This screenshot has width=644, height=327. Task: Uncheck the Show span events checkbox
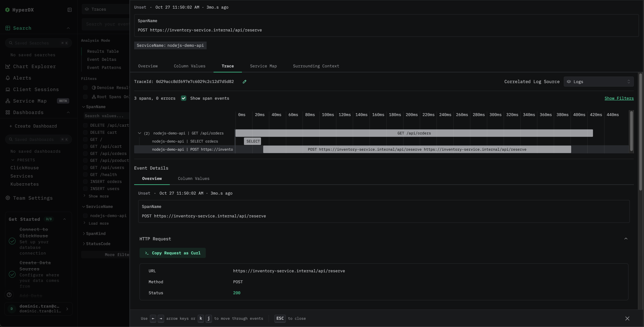pos(184,98)
